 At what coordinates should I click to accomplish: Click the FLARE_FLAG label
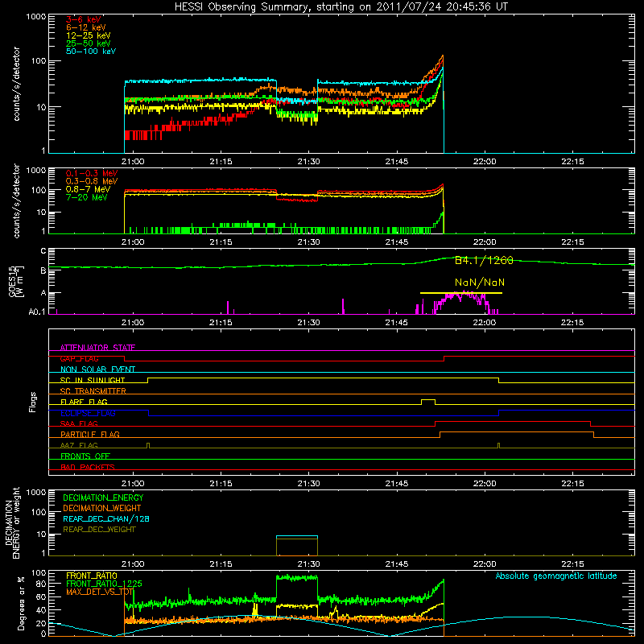point(84,402)
